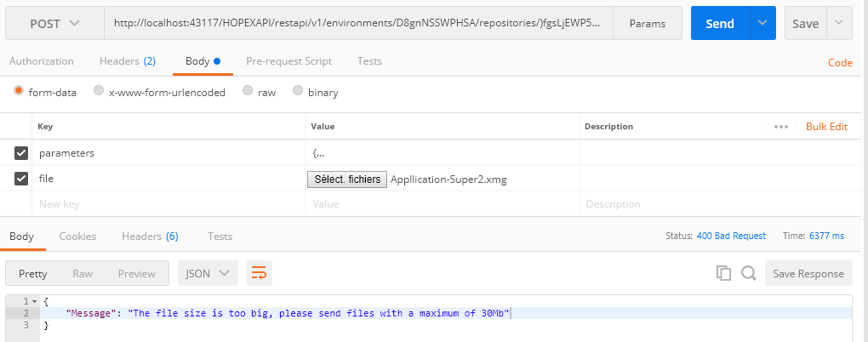The height and width of the screenshot is (342, 868).
Task: Uncheck the file row checkbox
Action: point(22,179)
